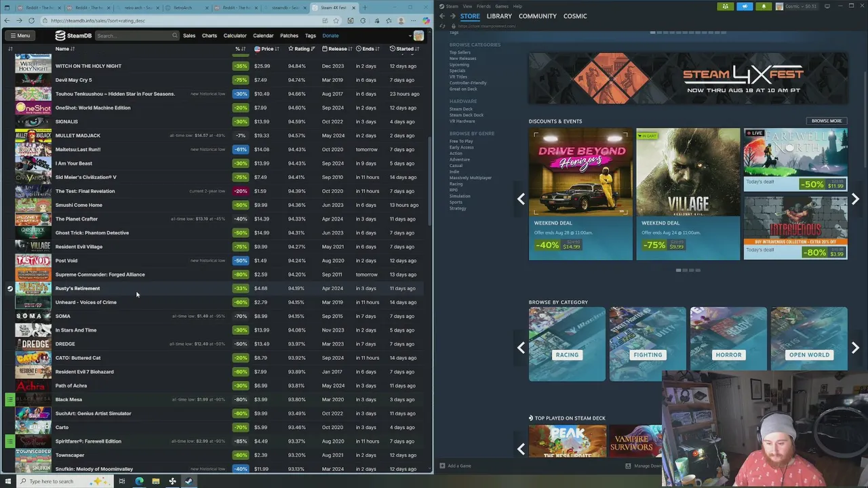Viewport: 868px width, 488px height.
Task: Click previous arrow on Discounts & Events carousel
Action: 521,199
